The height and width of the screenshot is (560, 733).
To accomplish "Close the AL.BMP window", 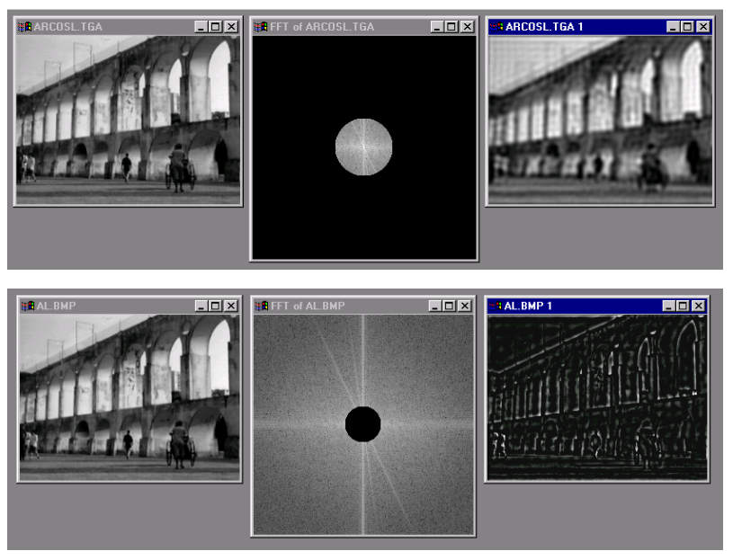I will (231, 306).
